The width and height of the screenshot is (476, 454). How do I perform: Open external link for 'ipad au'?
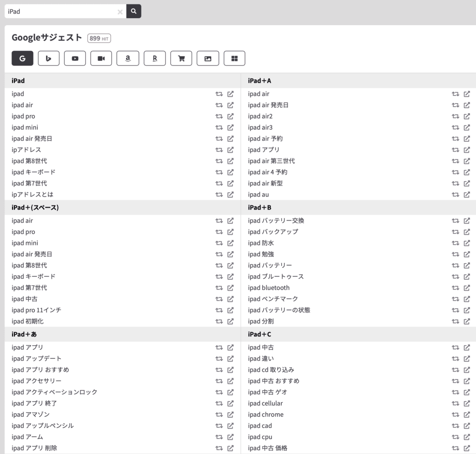[467, 195]
